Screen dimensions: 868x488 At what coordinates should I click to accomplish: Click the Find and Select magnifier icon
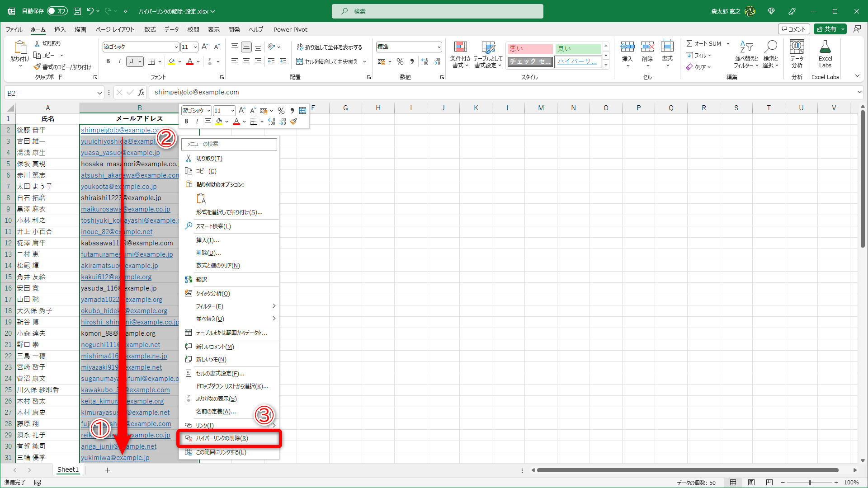click(x=770, y=47)
